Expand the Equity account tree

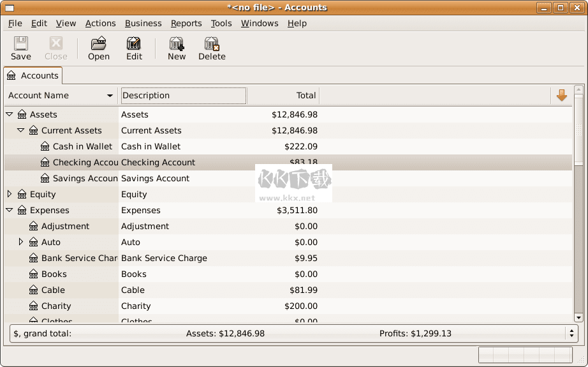pos(10,195)
